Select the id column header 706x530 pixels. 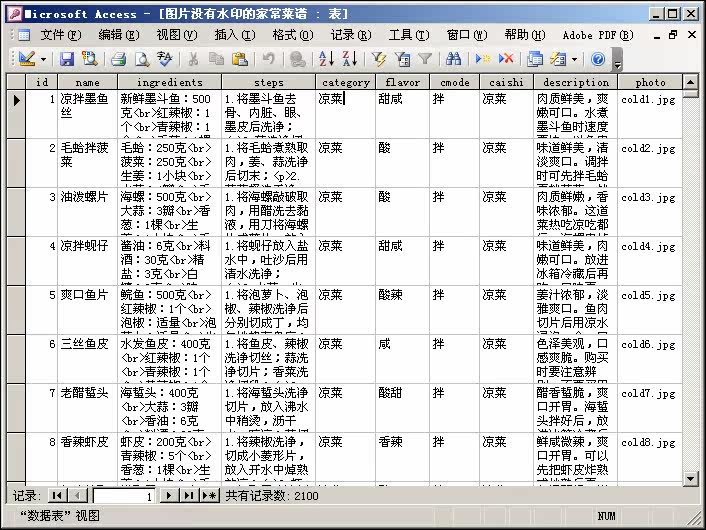pyautogui.click(x=41, y=82)
